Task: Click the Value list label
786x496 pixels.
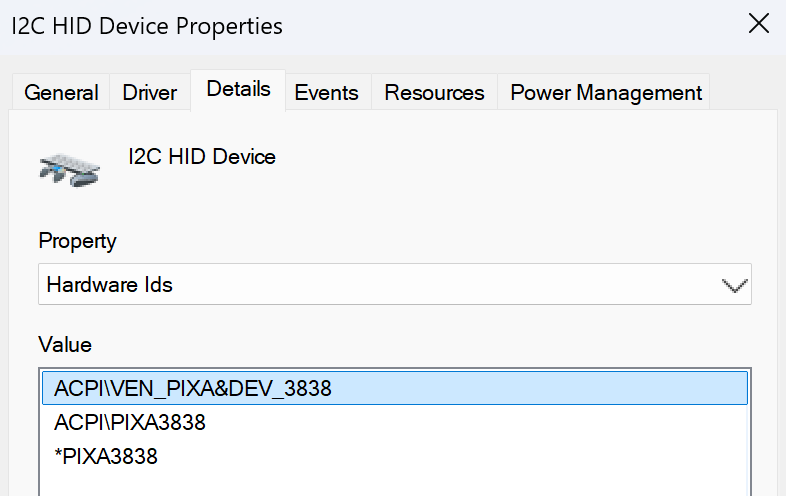Action: [x=65, y=345]
